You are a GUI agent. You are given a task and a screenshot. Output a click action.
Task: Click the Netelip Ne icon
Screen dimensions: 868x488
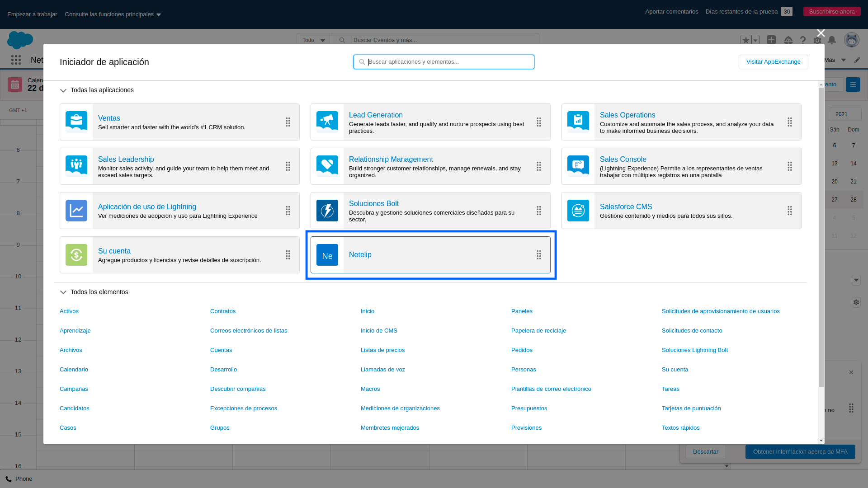(x=327, y=255)
